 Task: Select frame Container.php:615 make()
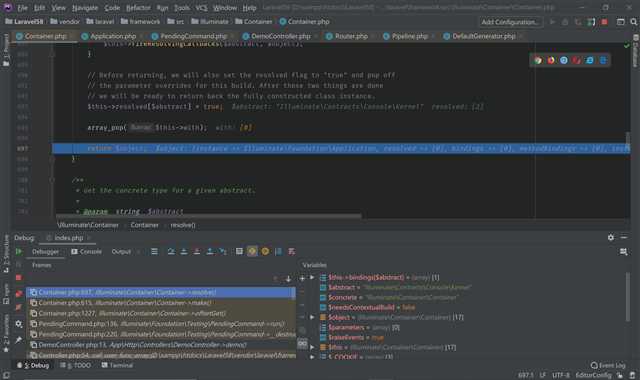(x=161, y=303)
